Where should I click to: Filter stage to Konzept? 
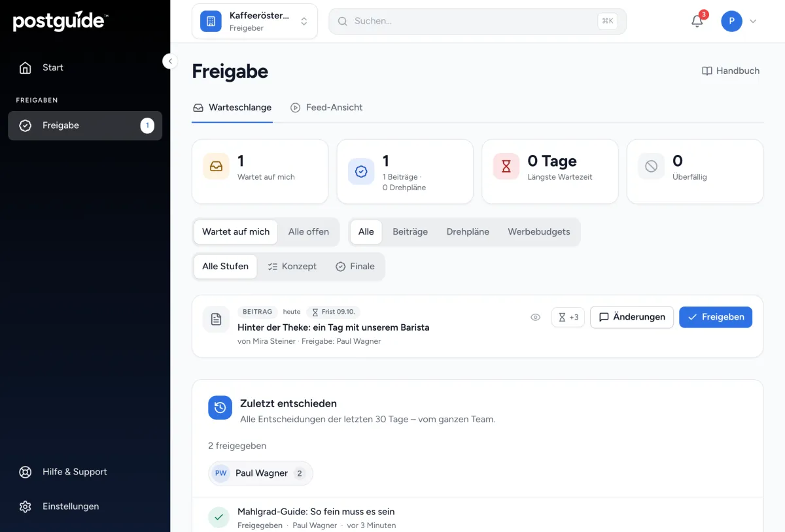(292, 266)
